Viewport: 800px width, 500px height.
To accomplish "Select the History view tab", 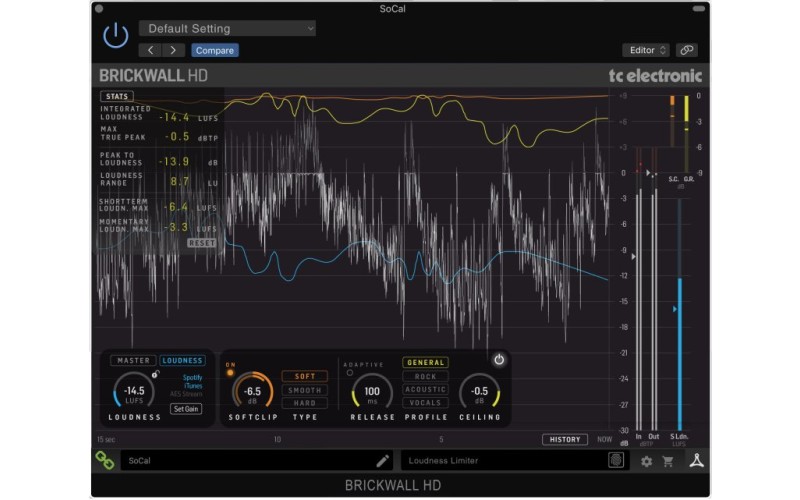I will 565,439.
